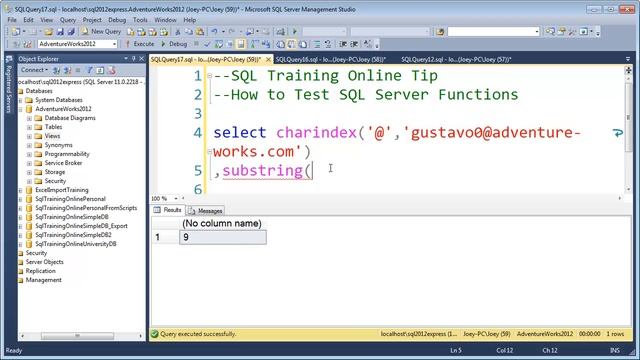Open the File menu
Viewport: 640px width, 360px height.
point(12,20)
